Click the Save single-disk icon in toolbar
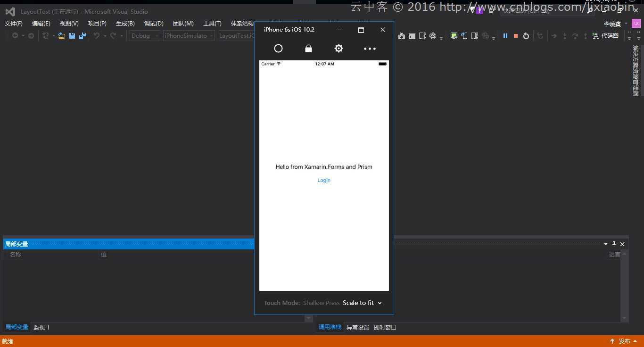The height and width of the screenshot is (347, 644). [72, 36]
